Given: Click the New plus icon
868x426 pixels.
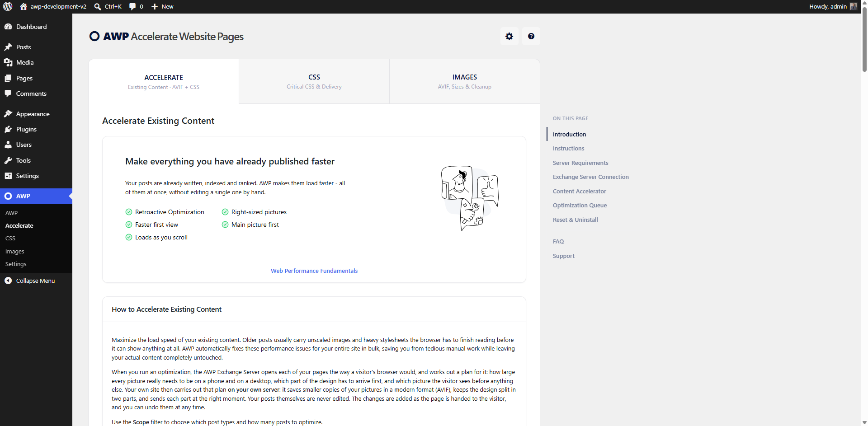Looking at the screenshot, I should pos(155,6).
